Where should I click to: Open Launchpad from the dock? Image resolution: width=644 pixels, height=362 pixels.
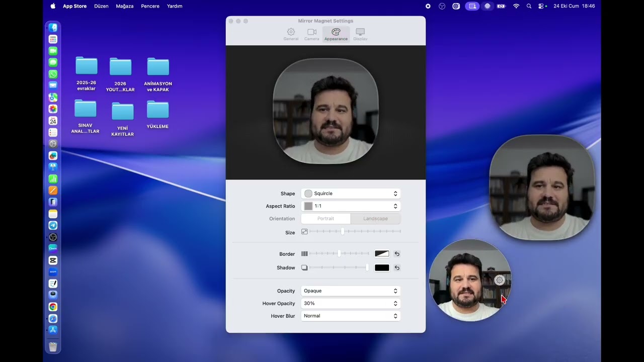tap(53, 39)
